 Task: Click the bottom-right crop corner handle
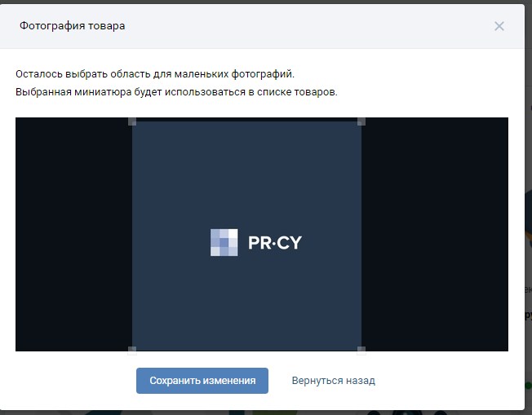coord(361,351)
